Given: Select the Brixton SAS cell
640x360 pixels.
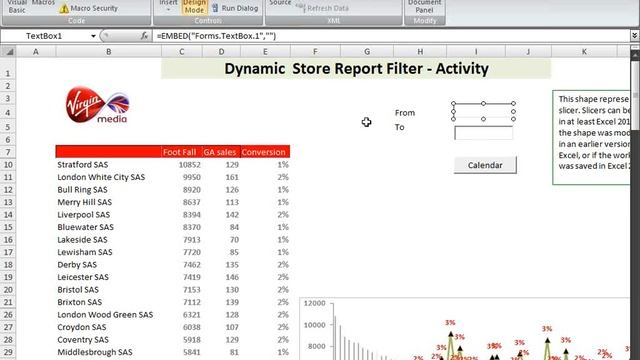Looking at the screenshot, I should coord(109,302).
